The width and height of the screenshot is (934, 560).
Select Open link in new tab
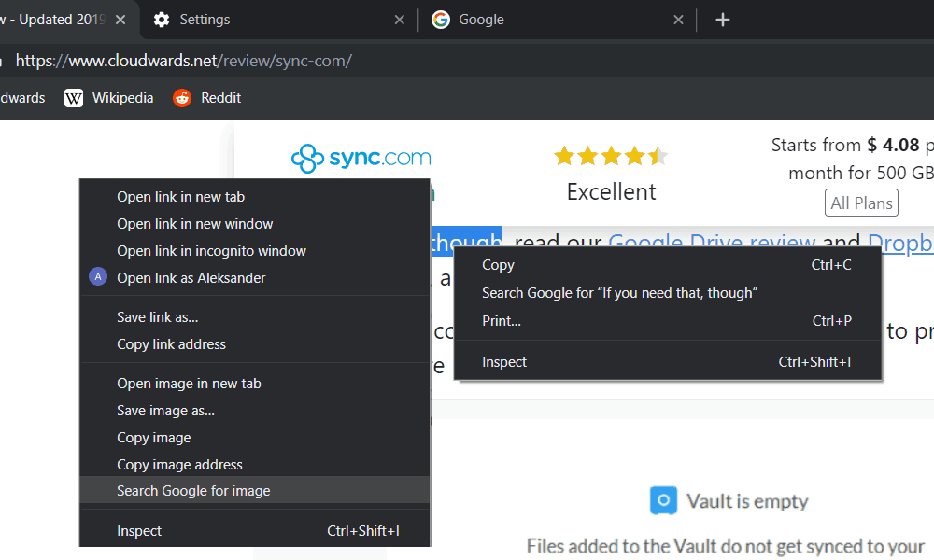pos(180,197)
